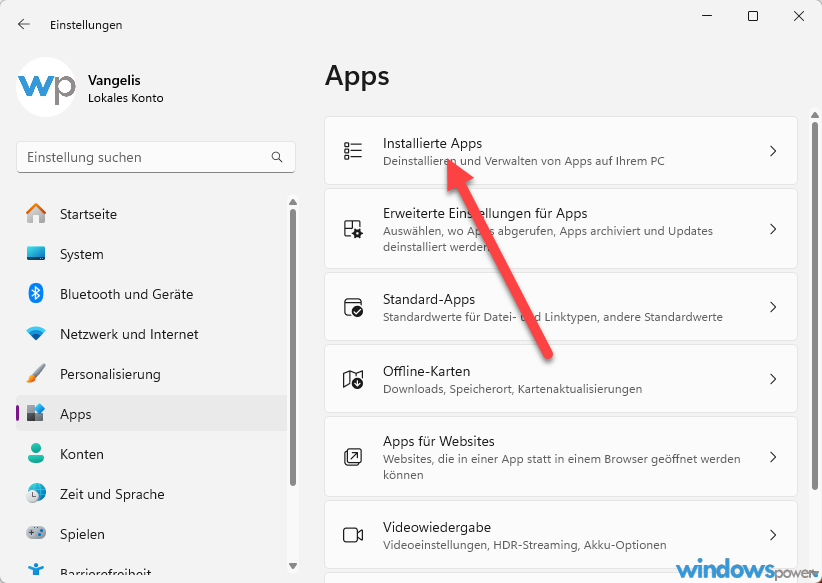This screenshot has height=583, width=822.
Task: Open Bluetooth und Geräte settings
Action: tap(152, 294)
